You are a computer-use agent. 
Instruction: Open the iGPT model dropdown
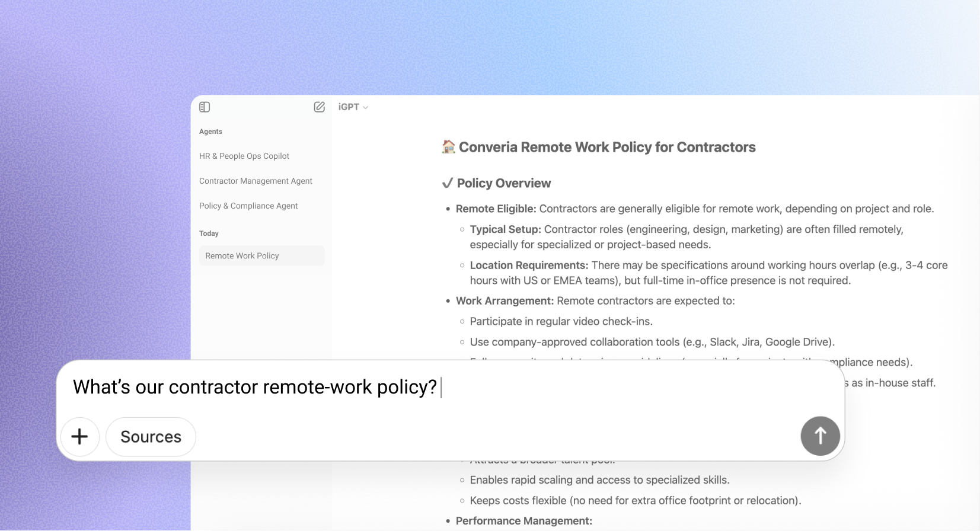coord(353,107)
